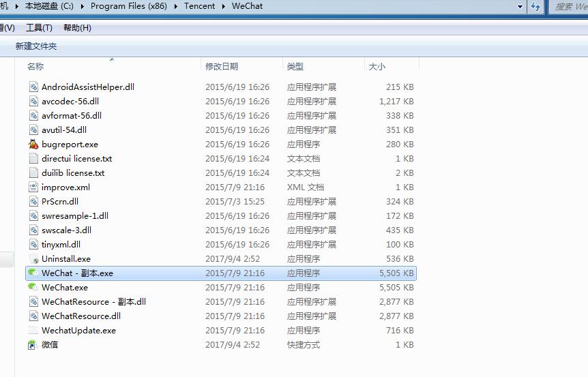This screenshot has height=377, width=588.
Task: Click the 1,217 KB size cell
Action: click(396, 101)
